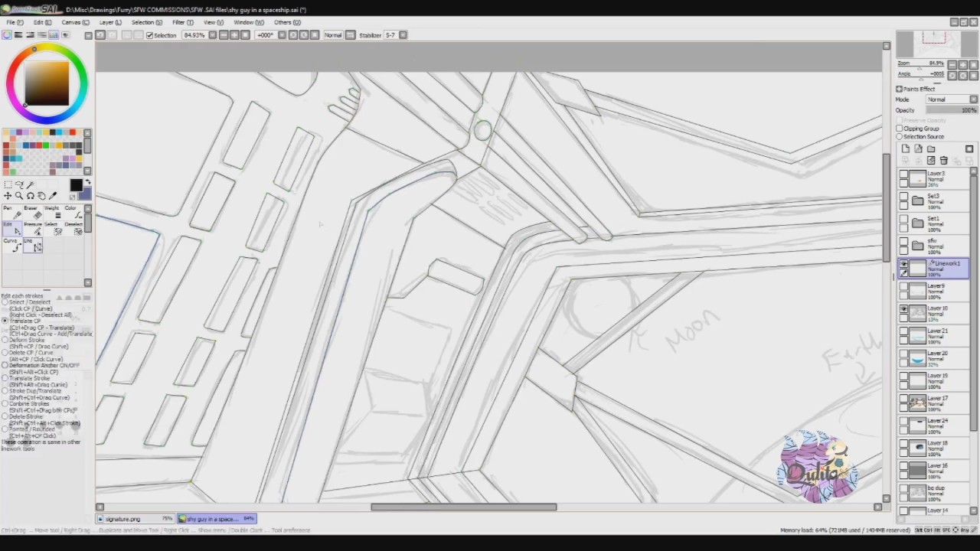Hide the Linework1 layer eye icon

pyautogui.click(x=904, y=264)
